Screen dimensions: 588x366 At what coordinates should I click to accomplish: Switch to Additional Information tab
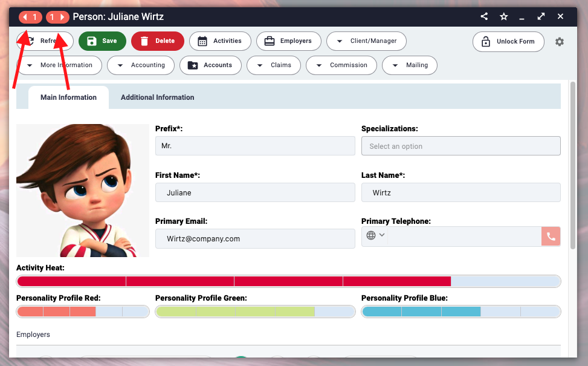pyautogui.click(x=158, y=97)
